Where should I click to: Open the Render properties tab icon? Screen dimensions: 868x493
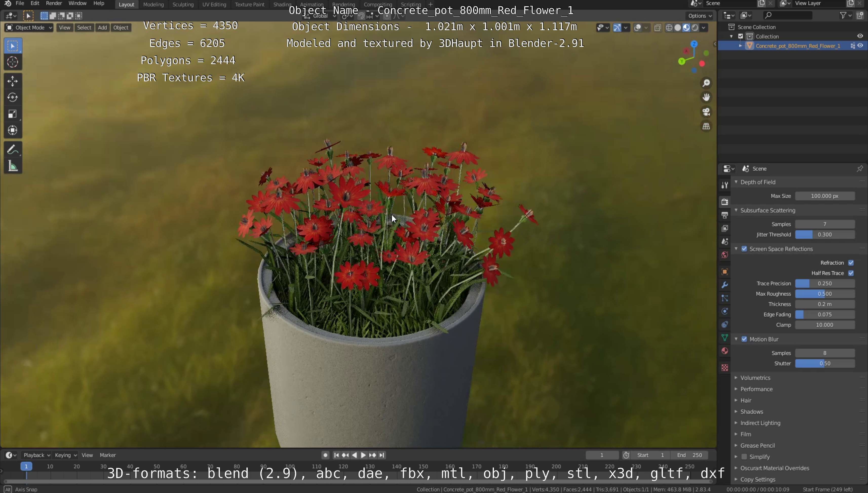(x=724, y=202)
